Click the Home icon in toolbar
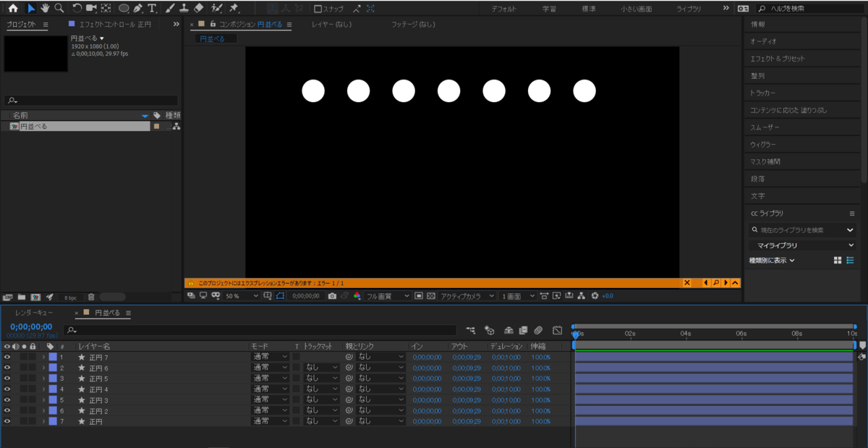This screenshot has width=868, height=448. tap(12, 9)
